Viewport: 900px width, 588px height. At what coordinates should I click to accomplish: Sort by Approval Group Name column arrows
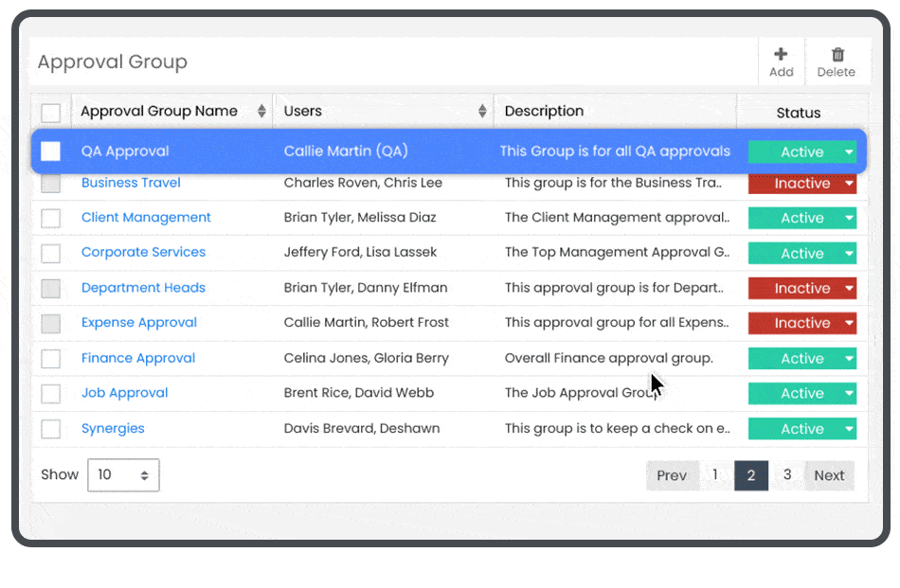(262, 111)
